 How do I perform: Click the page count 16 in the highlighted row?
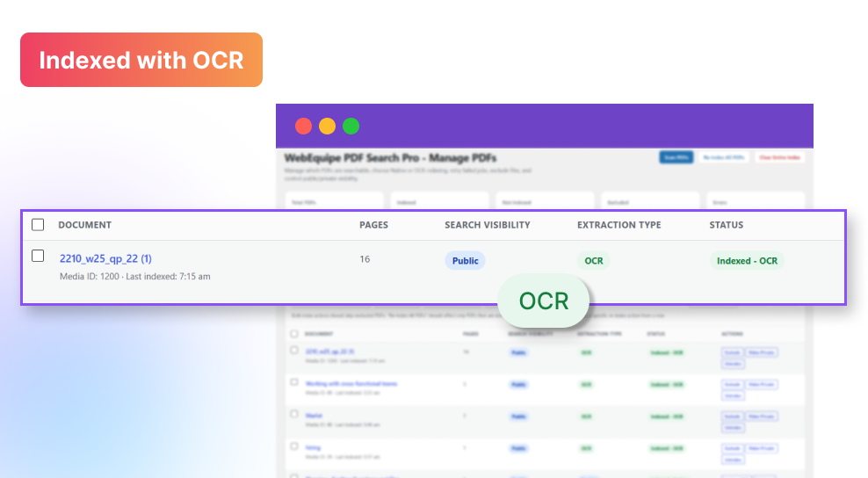click(365, 258)
